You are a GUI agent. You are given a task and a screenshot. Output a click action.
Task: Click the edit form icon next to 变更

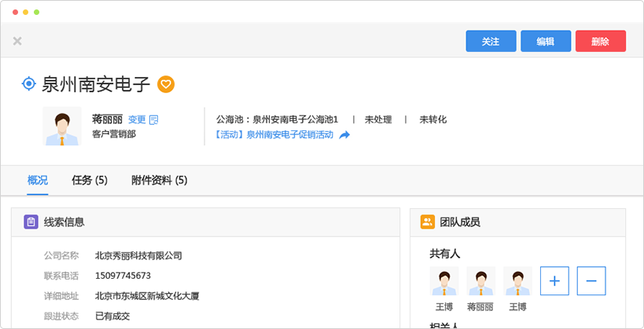click(x=154, y=120)
